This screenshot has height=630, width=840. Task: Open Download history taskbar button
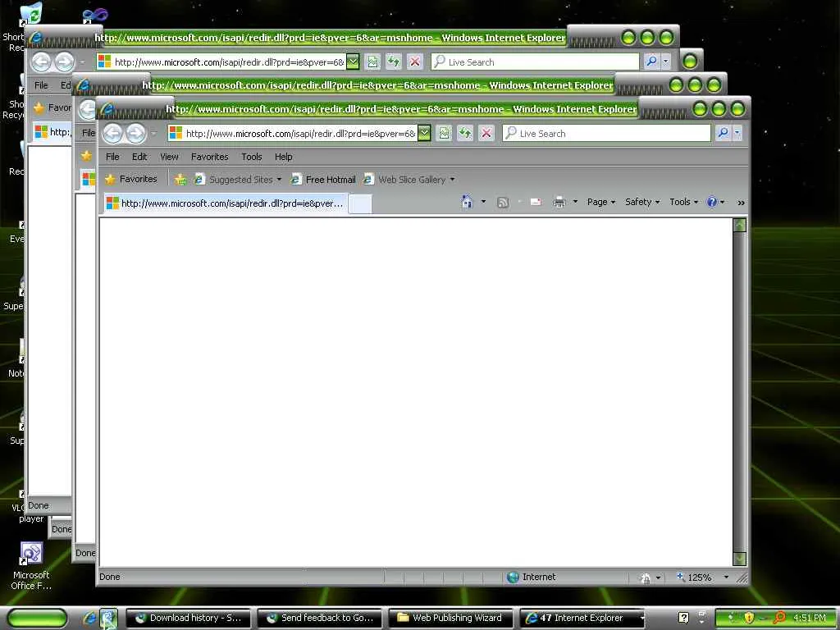click(189, 618)
